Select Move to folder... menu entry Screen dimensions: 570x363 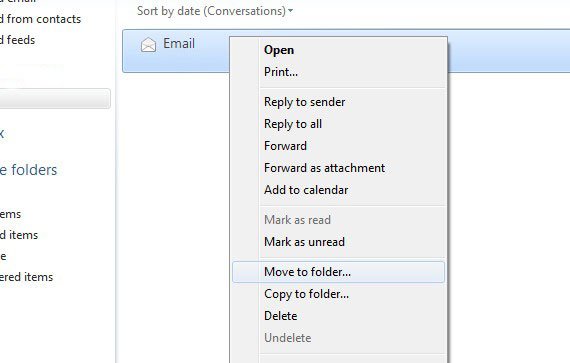(338, 272)
